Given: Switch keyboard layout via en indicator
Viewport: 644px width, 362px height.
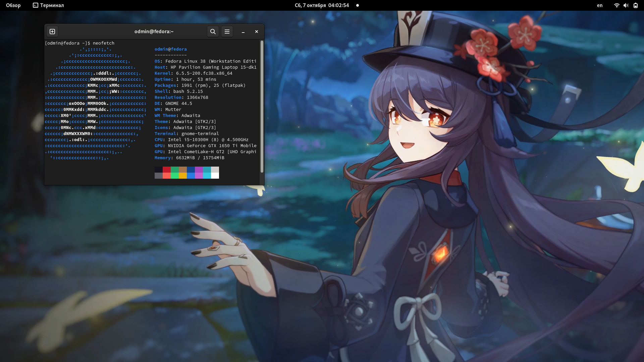Looking at the screenshot, I should (x=600, y=5).
